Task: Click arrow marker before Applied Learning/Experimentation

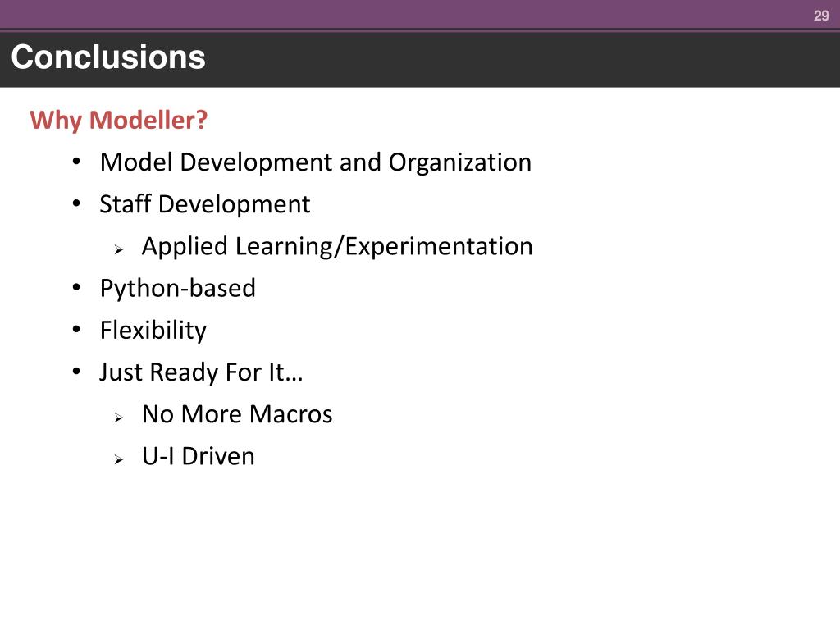Action: [119, 249]
